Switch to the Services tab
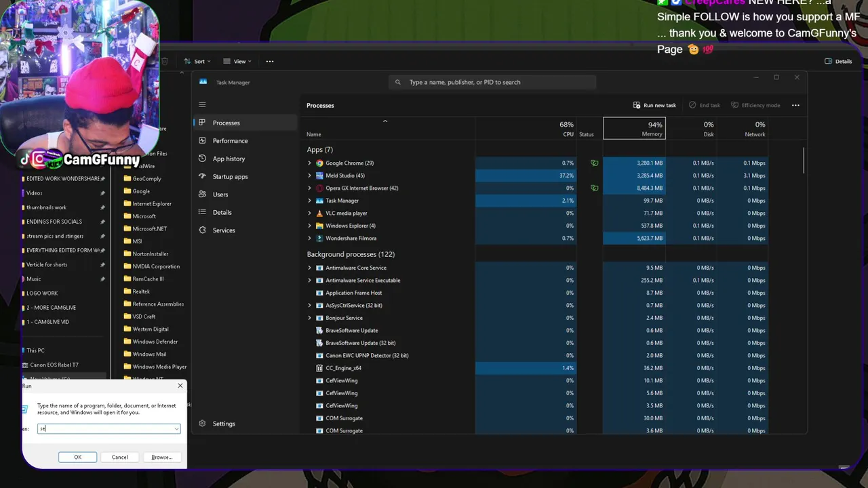868x488 pixels. point(245,230)
